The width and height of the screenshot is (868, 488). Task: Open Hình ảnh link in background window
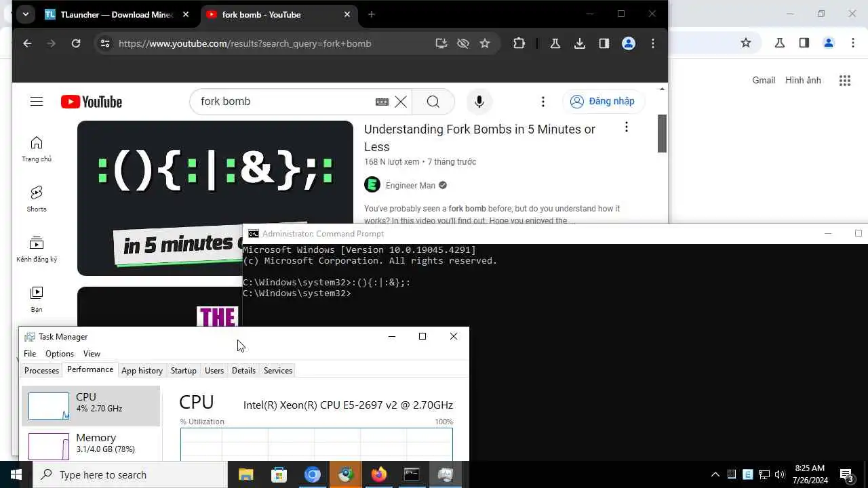click(803, 80)
